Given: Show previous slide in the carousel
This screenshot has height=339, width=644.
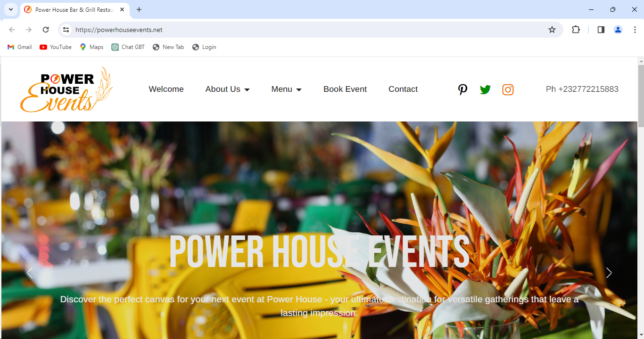Looking at the screenshot, I should [30, 273].
